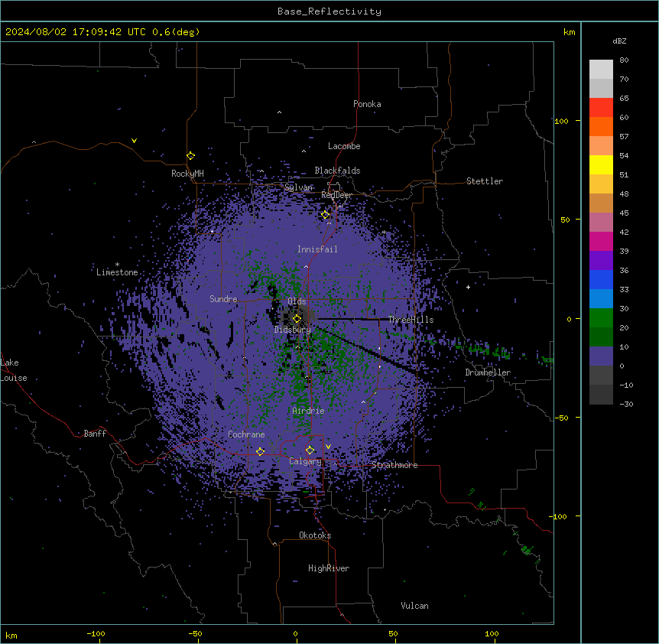
Task: Click the yellow station marker near RockyMH
Action: pos(190,156)
